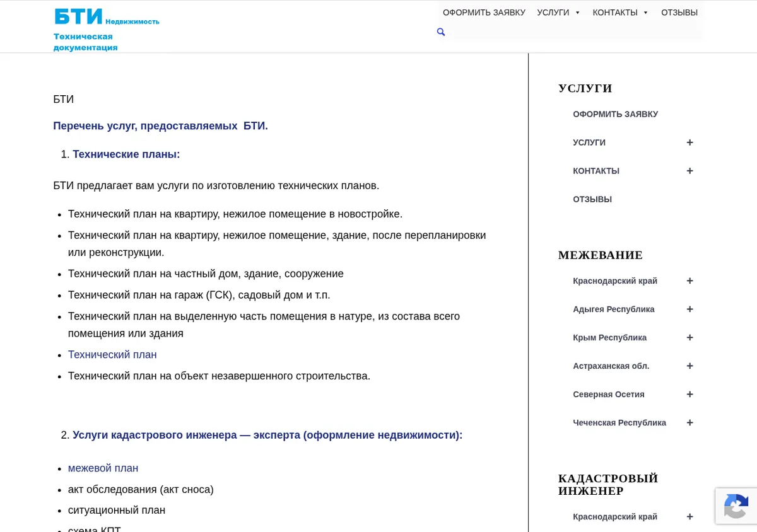Expand Адыгея Республика plus icon
This screenshot has height=532, width=757.
pos(690,309)
